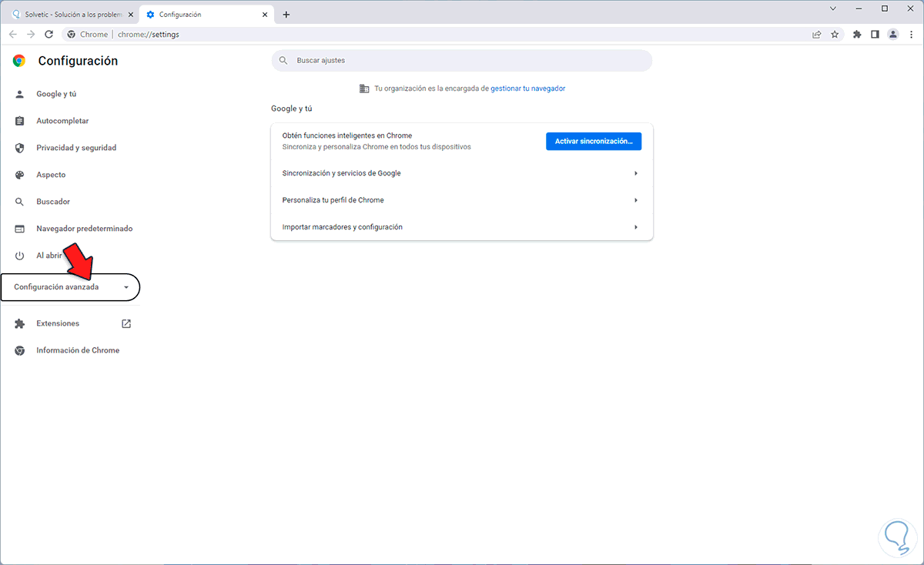Click Activar sincronización button

click(594, 142)
